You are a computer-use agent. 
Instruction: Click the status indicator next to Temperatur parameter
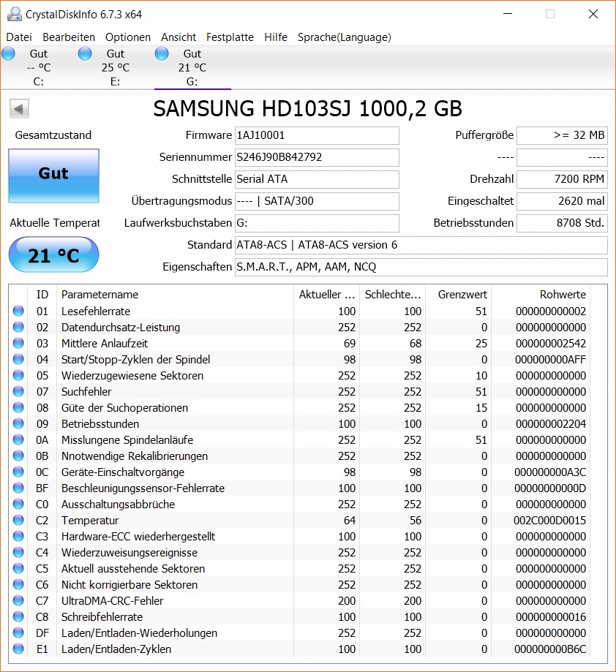17,520
